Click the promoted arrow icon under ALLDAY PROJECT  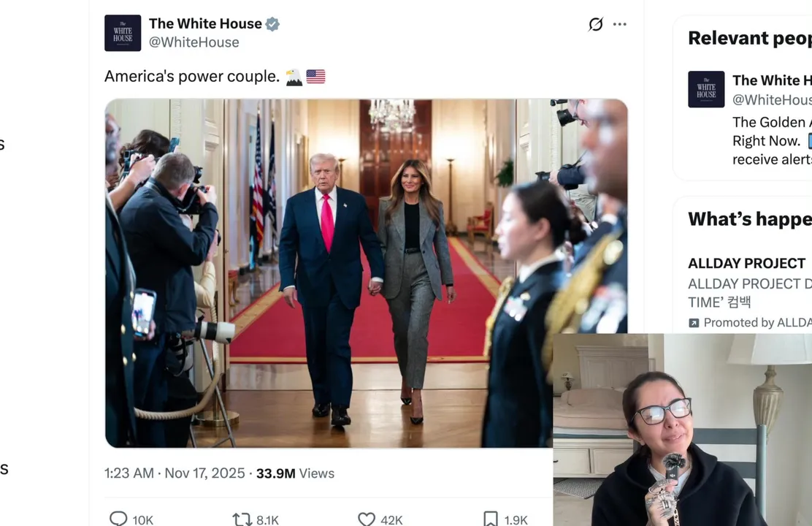[694, 323]
